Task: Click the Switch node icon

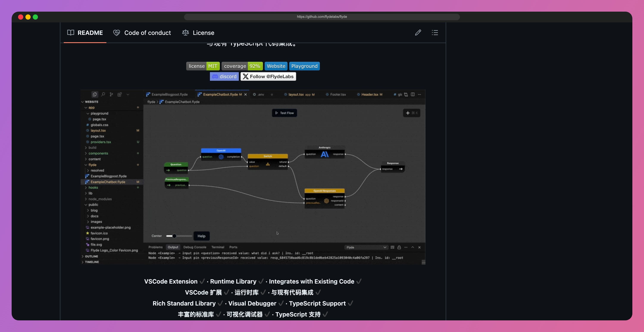Action: coord(268,164)
